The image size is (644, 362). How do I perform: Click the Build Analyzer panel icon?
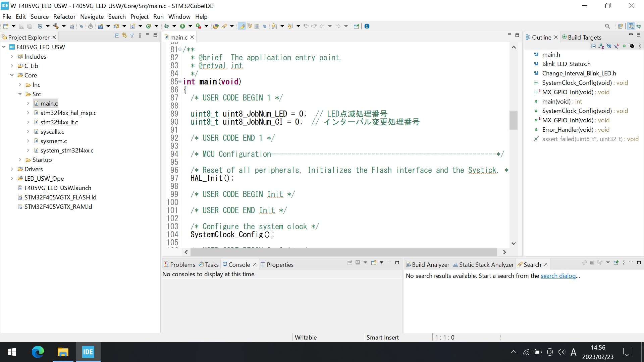point(408,264)
